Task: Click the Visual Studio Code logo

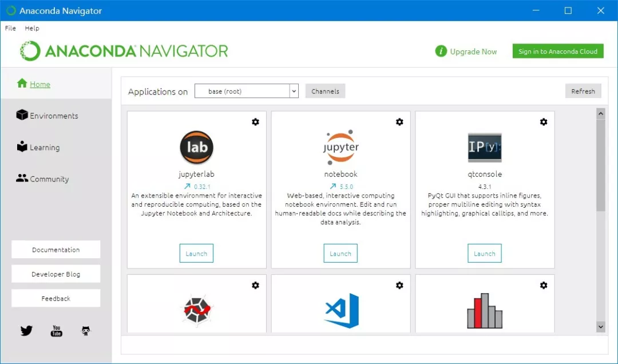Action: pyautogui.click(x=341, y=310)
